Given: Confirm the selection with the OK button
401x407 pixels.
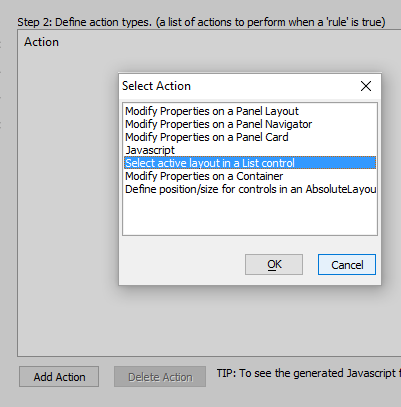Looking at the screenshot, I should (274, 265).
